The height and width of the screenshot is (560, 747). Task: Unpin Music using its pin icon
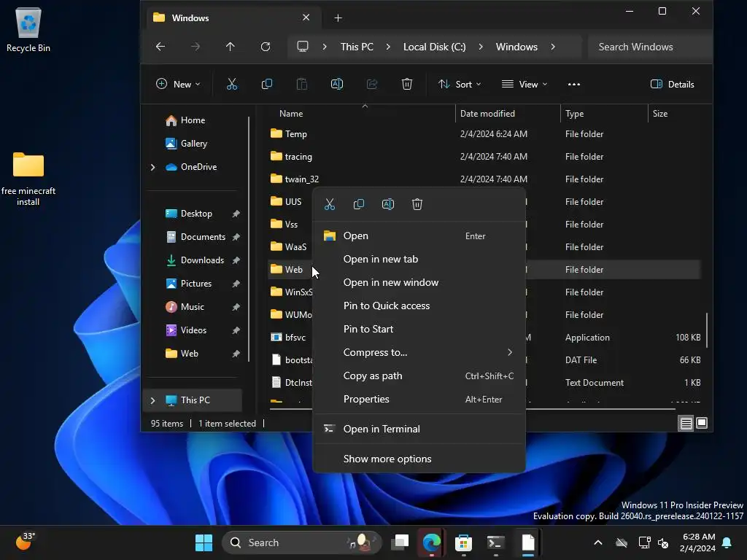point(236,307)
